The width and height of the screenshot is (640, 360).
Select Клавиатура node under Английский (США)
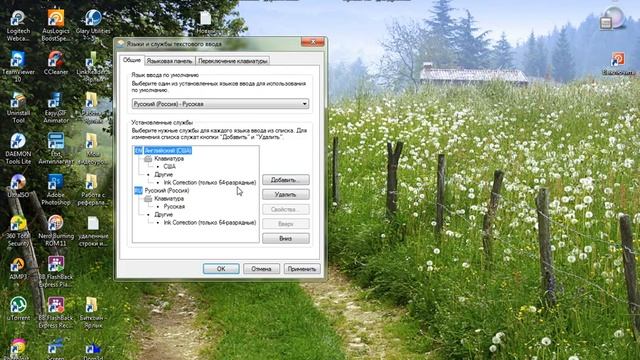pyautogui.click(x=169, y=158)
